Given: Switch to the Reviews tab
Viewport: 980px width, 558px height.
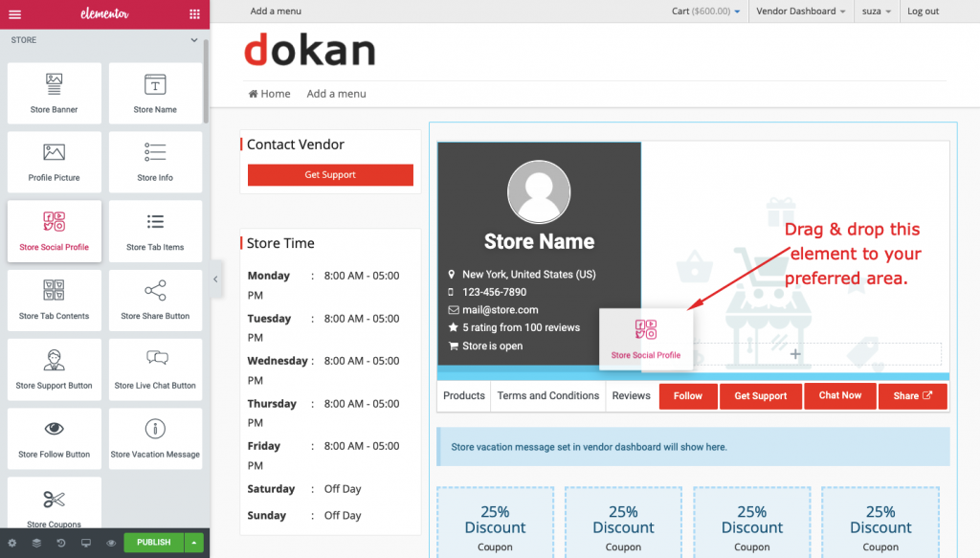Looking at the screenshot, I should pyautogui.click(x=632, y=395).
